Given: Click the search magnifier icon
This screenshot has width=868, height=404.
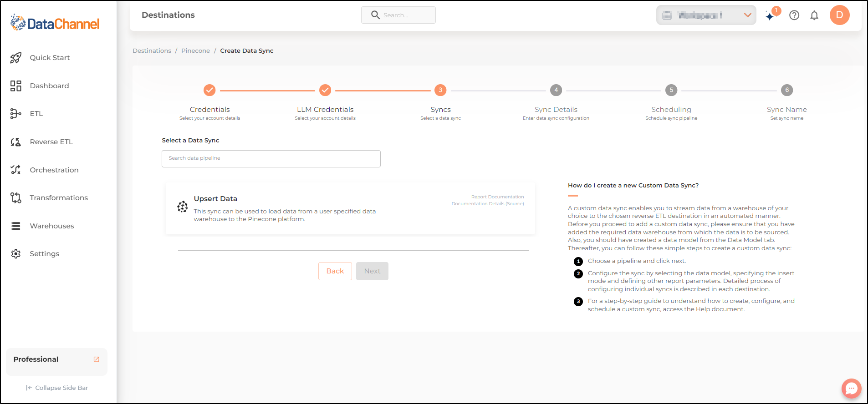Looking at the screenshot, I should click(375, 15).
